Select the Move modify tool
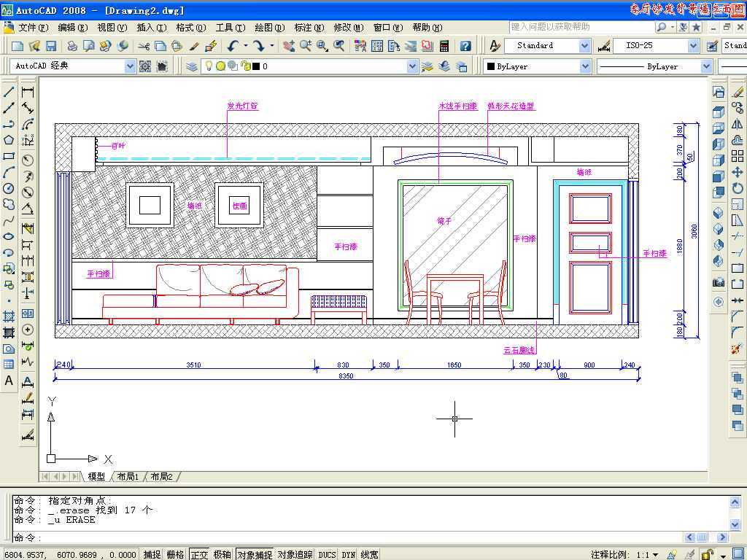The width and height of the screenshot is (747, 560). pos(738,172)
